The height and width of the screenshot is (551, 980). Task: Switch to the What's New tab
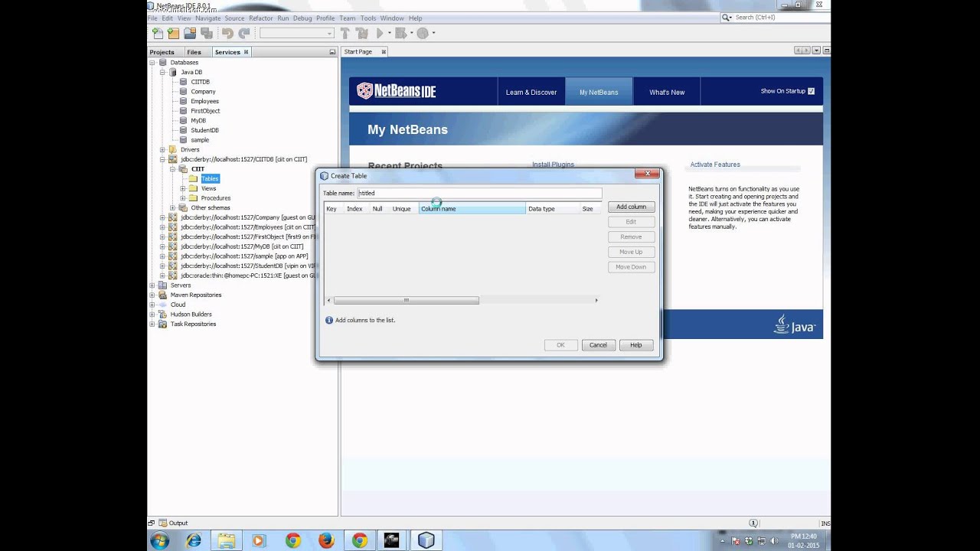667,92
